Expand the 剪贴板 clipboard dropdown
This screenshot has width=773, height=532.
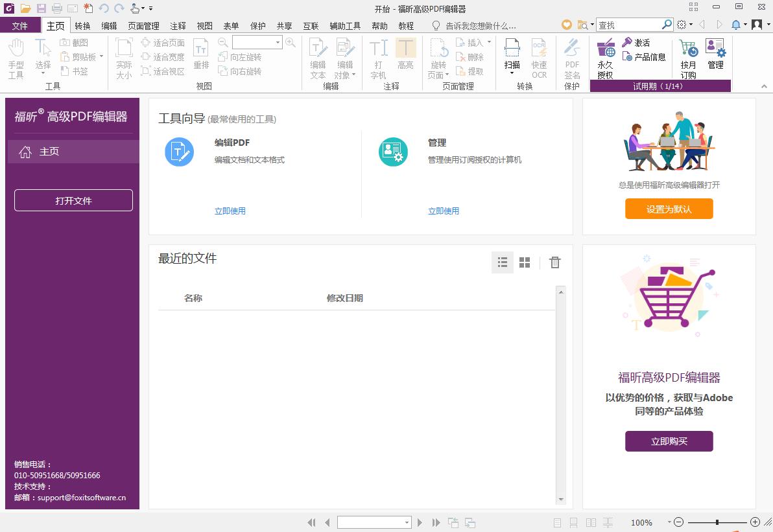point(102,56)
